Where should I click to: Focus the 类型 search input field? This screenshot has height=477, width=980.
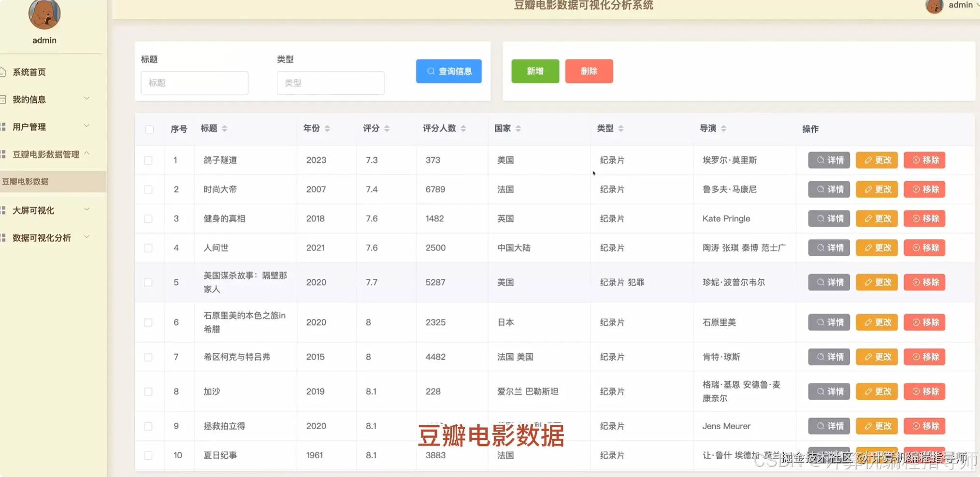coord(331,83)
